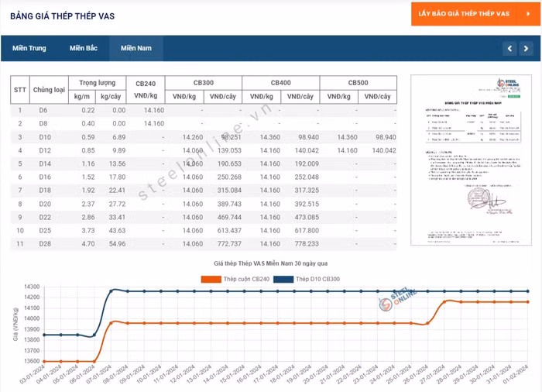Screen dimensions: 542x392
Task: Click the STT column header
Action: pos(20,89)
